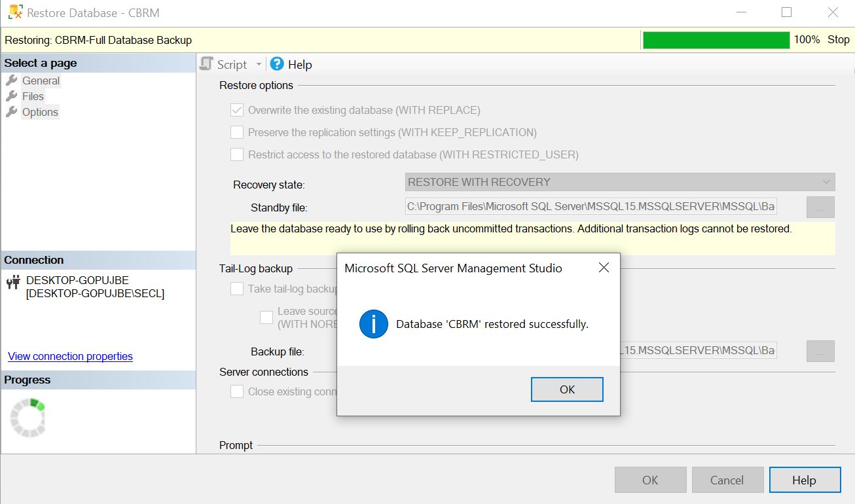
Task: Stop the restore operation
Action: tap(839, 40)
